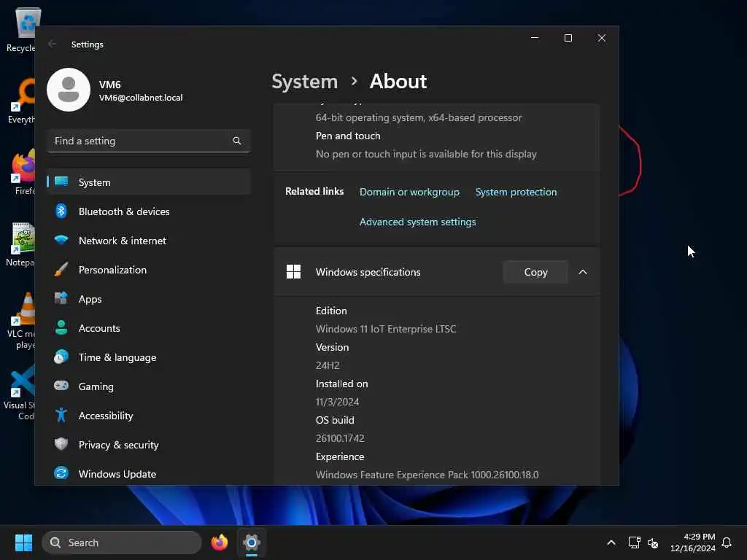747x560 pixels.
Task: Select the Notepad++ desktop shortcut
Action: click(x=21, y=244)
